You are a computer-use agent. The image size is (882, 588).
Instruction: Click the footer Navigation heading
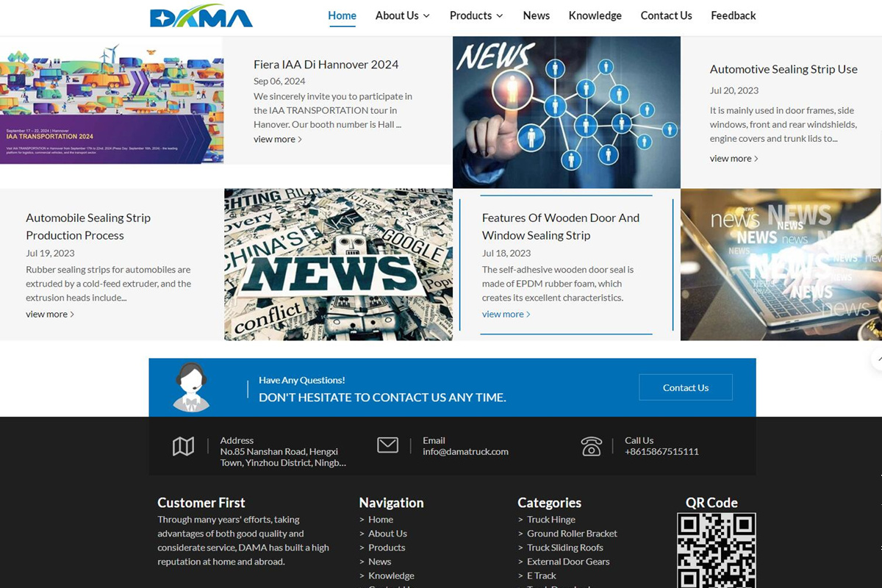tap(391, 503)
